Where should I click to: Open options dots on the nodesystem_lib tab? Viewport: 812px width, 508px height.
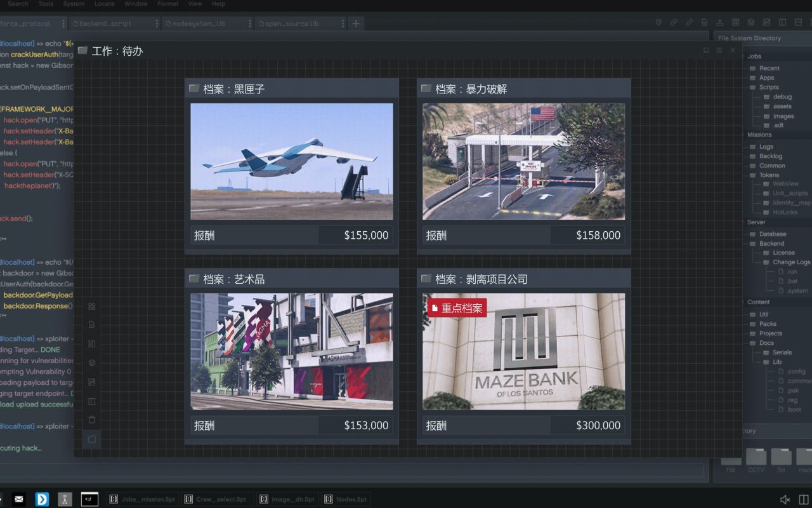[250, 23]
